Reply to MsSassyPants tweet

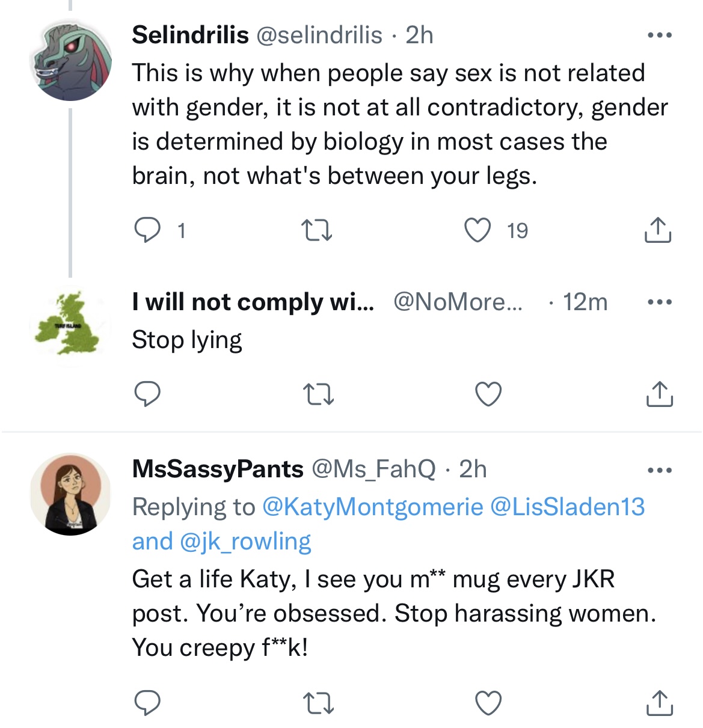[x=147, y=703]
